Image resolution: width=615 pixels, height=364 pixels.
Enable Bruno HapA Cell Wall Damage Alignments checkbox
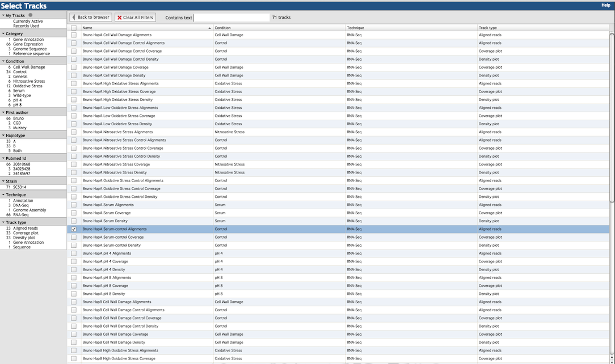point(74,35)
